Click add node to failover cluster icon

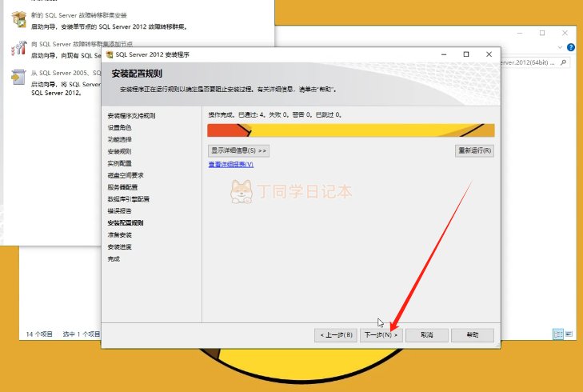18,48
